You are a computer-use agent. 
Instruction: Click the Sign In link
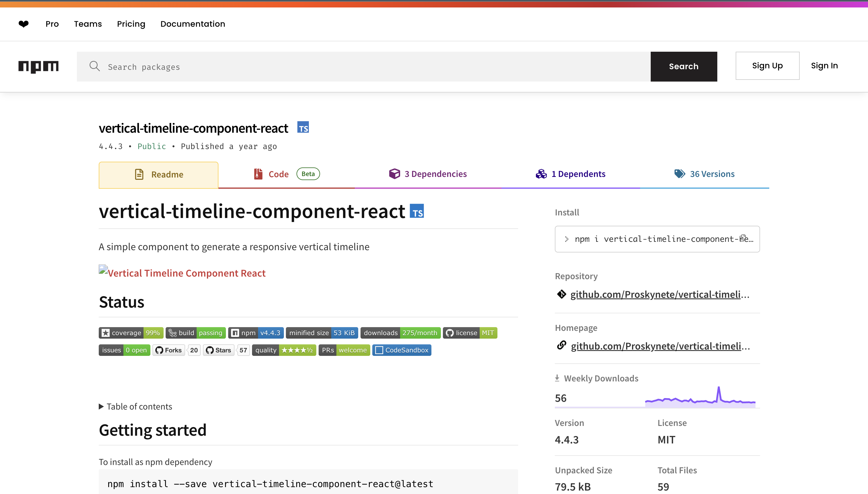pyautogui.click(x=824, y=66)
